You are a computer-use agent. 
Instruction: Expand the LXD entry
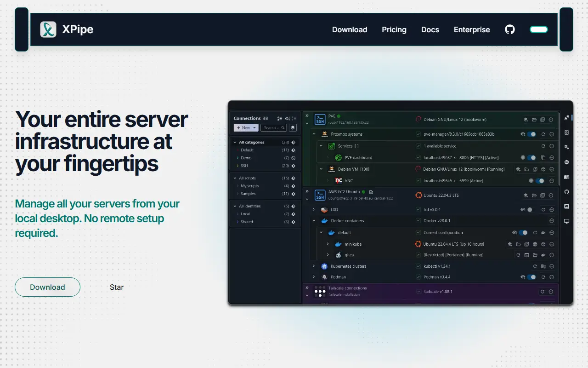(314, 210)
